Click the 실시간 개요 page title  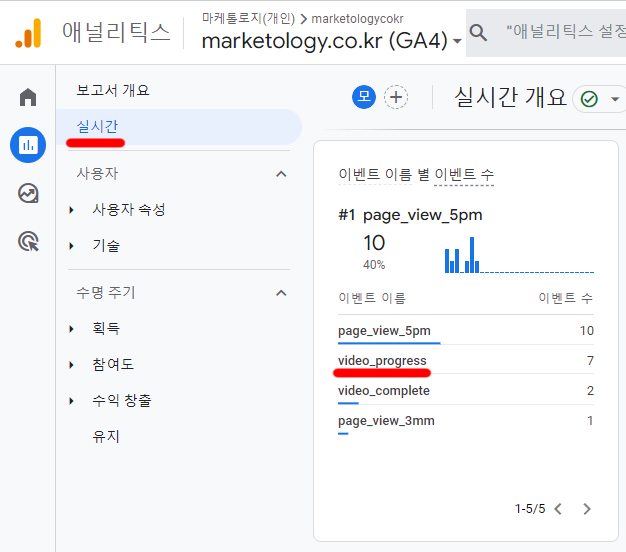[510, 97]
